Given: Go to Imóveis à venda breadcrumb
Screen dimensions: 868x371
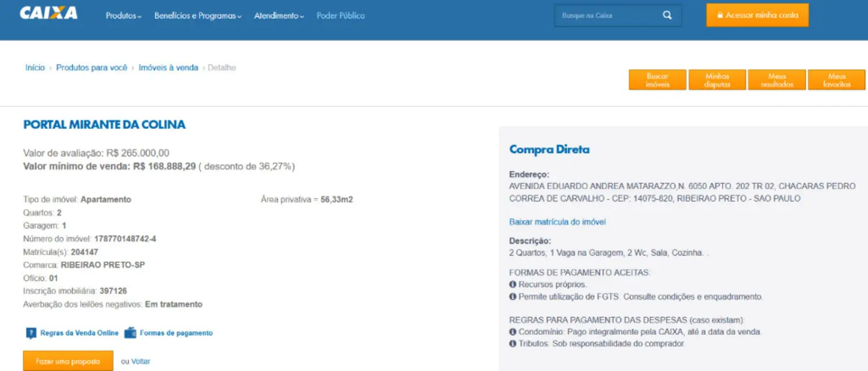Looking at the screenshot, I should (168, 68).
